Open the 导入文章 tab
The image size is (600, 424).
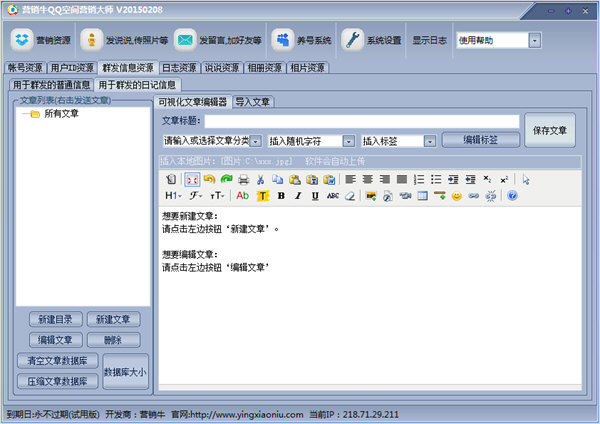click(253, 101)
